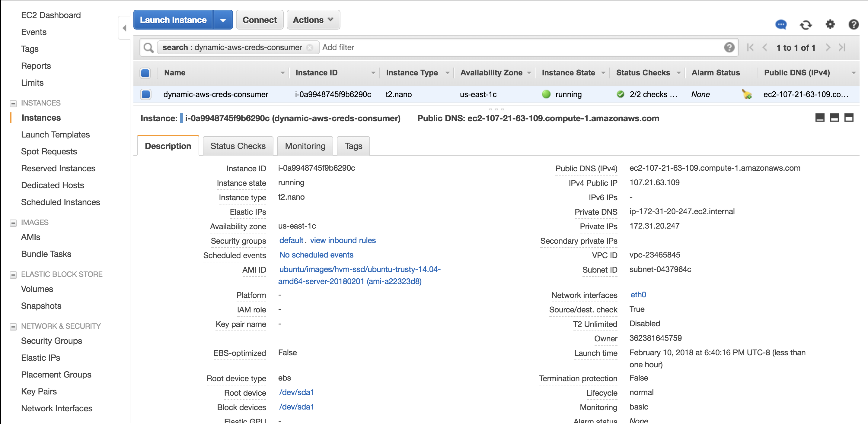Open the Actions dropdown menu
The image size is (868, 424).
pos(313,20)
